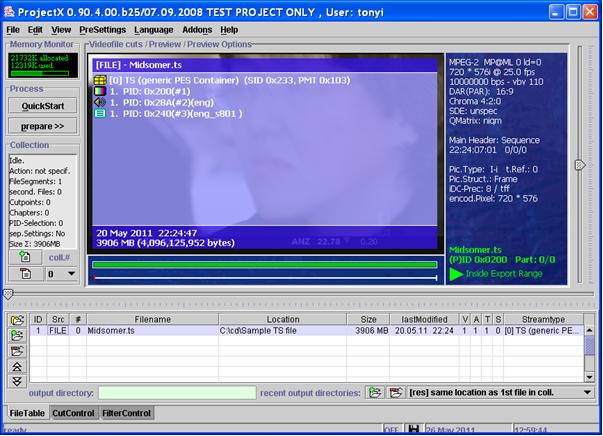Click the QuickStart button
The image size is (603, 436).
[x=43, y=106]
